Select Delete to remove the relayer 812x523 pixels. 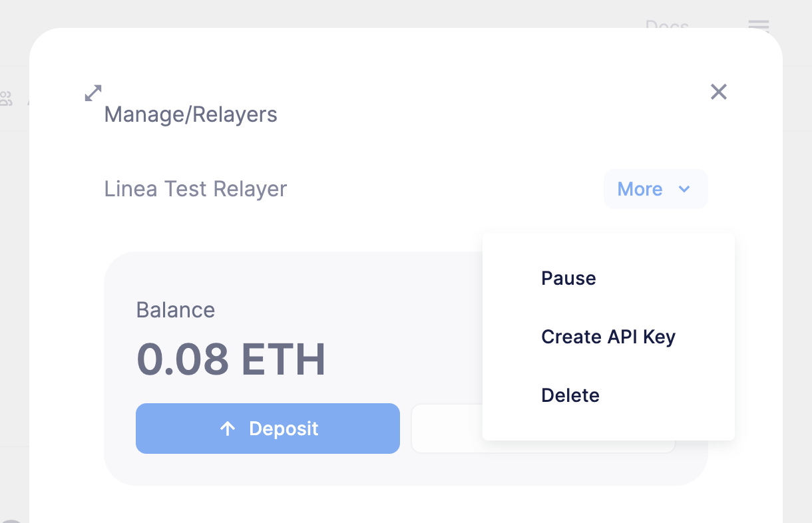pos(570,395)
